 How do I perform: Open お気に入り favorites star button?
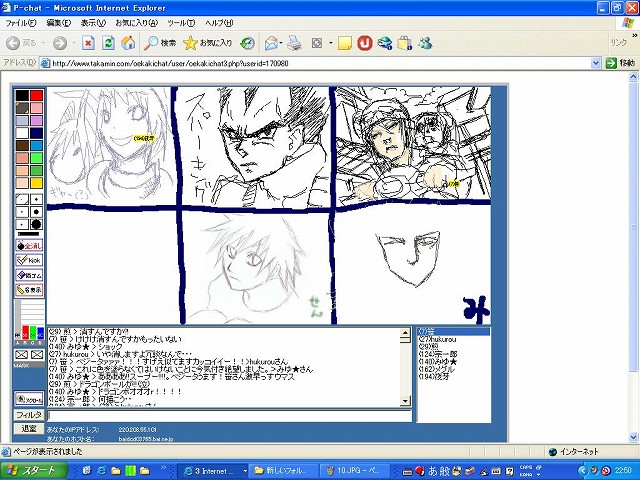207,43
